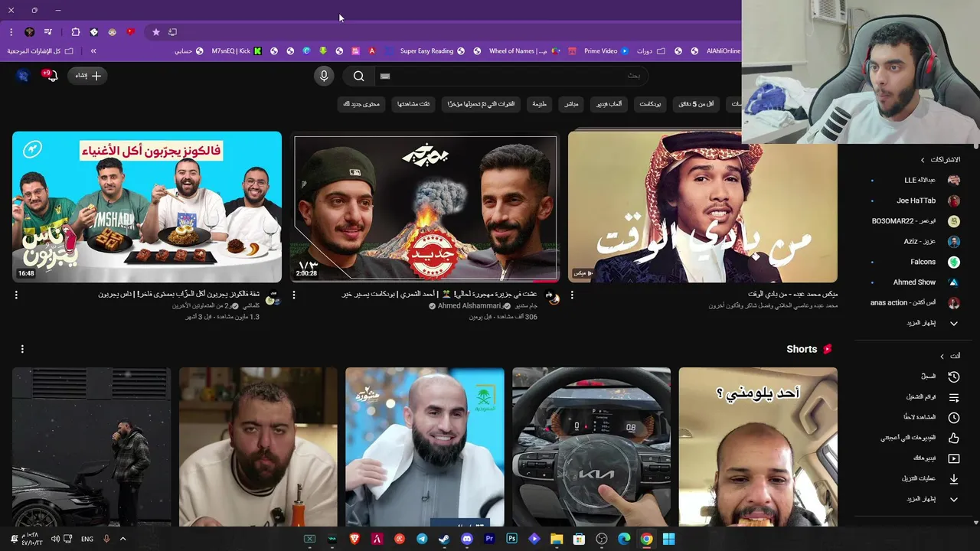Select the Nature (طبيعة) filter chip
The image size is (980, 551).
click(x=540, y=103)
